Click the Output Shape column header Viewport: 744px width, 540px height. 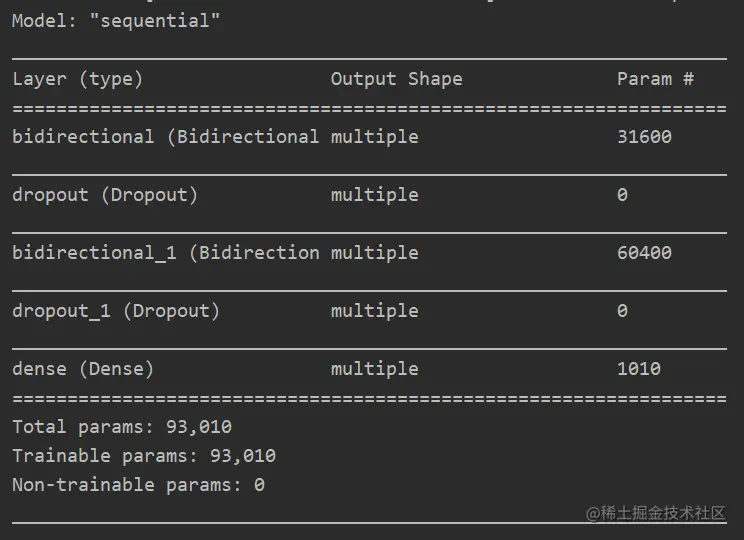397,79
